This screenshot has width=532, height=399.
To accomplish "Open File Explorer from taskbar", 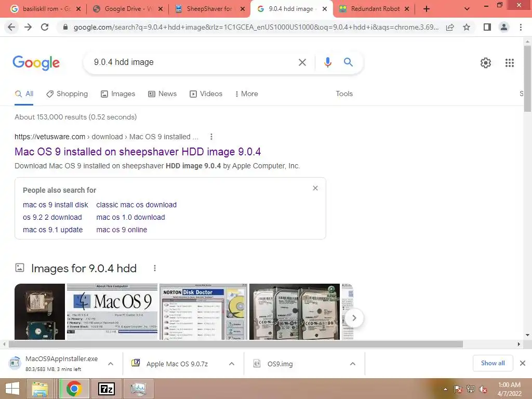I will 40,389.
